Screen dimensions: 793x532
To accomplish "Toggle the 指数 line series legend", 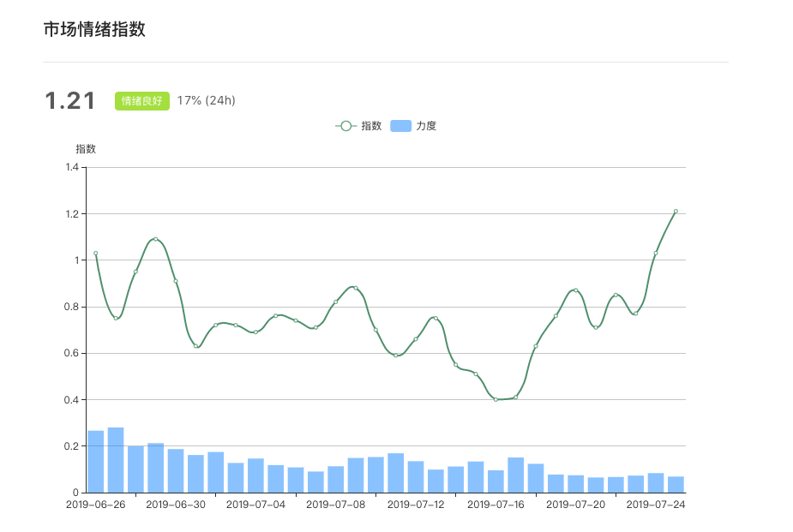I will click(358, 126).
